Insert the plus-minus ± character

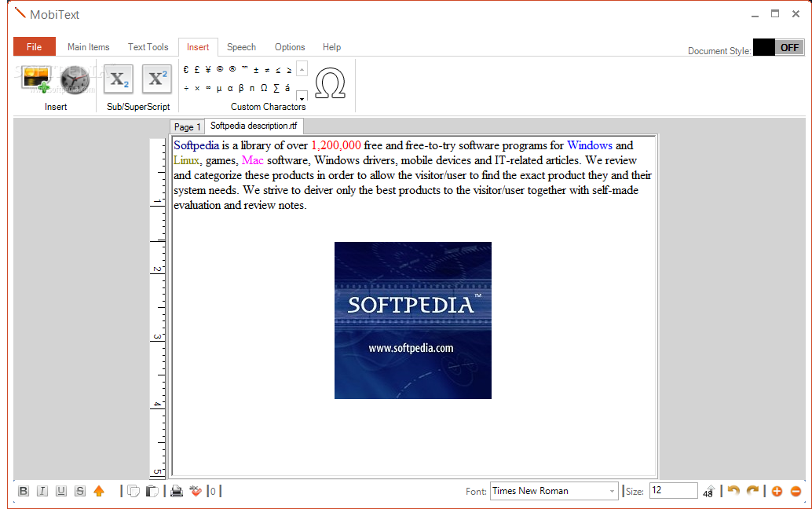(x=256, y=70)
